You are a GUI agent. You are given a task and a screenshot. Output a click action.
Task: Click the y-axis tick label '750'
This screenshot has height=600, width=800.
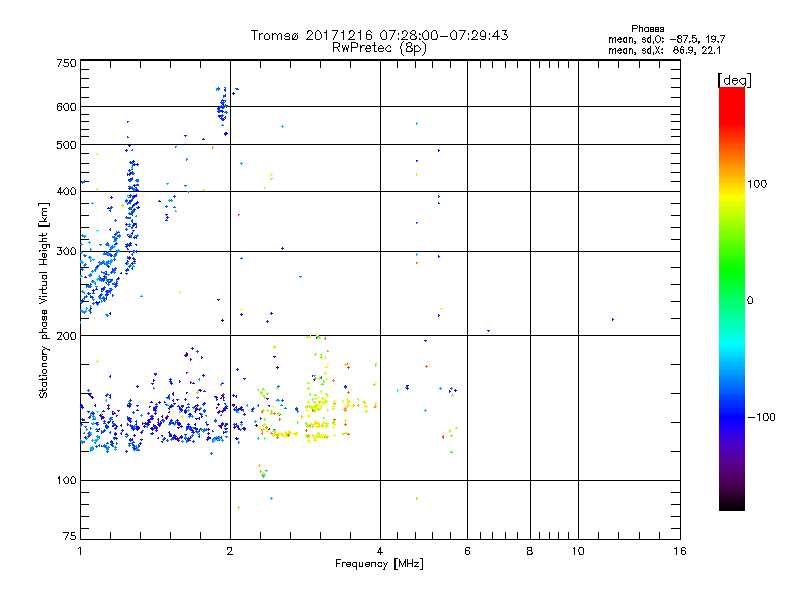tap(66, 63)
